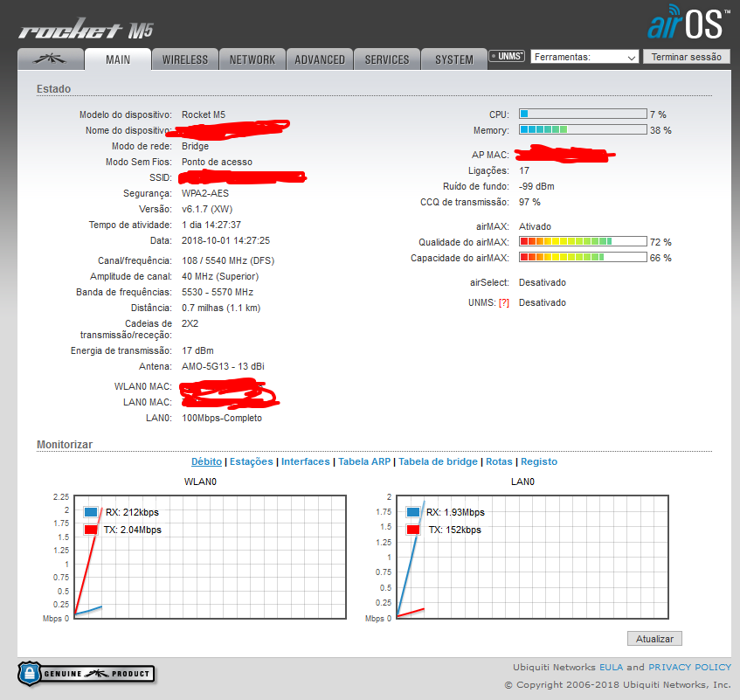
Task: Click the 'Ativado' airMAX status
Action: coord(536,226)
